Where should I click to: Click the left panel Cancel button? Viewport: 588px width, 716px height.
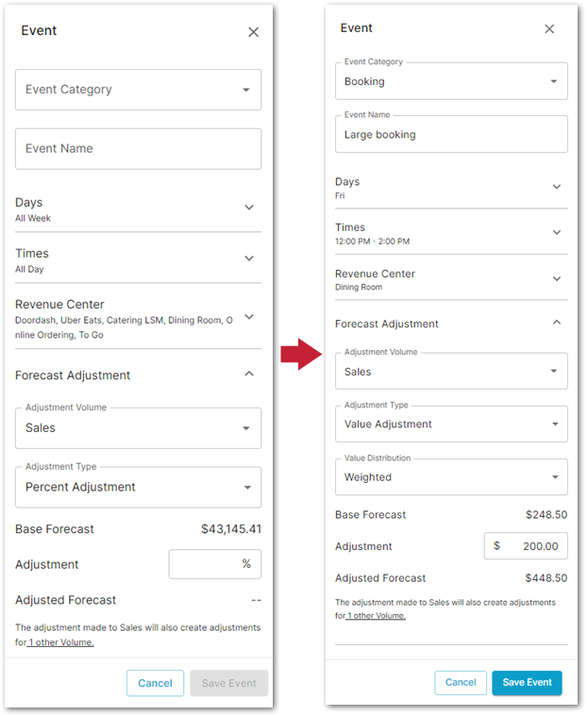point(155,683)
